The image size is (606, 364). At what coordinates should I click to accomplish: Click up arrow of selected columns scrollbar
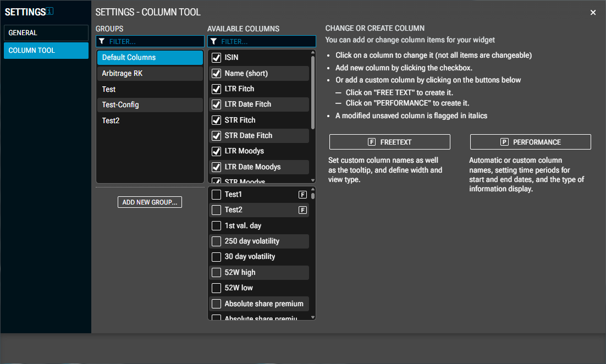(x=313, y=53)
